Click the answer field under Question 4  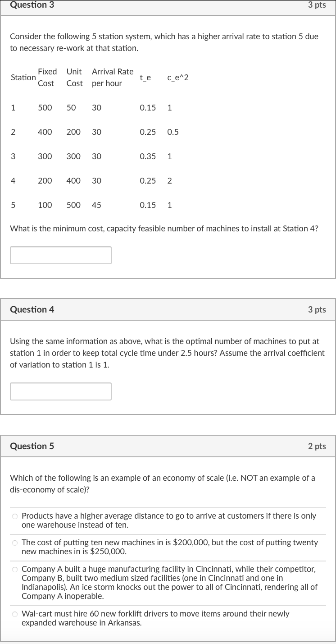(x=61, y=391)
